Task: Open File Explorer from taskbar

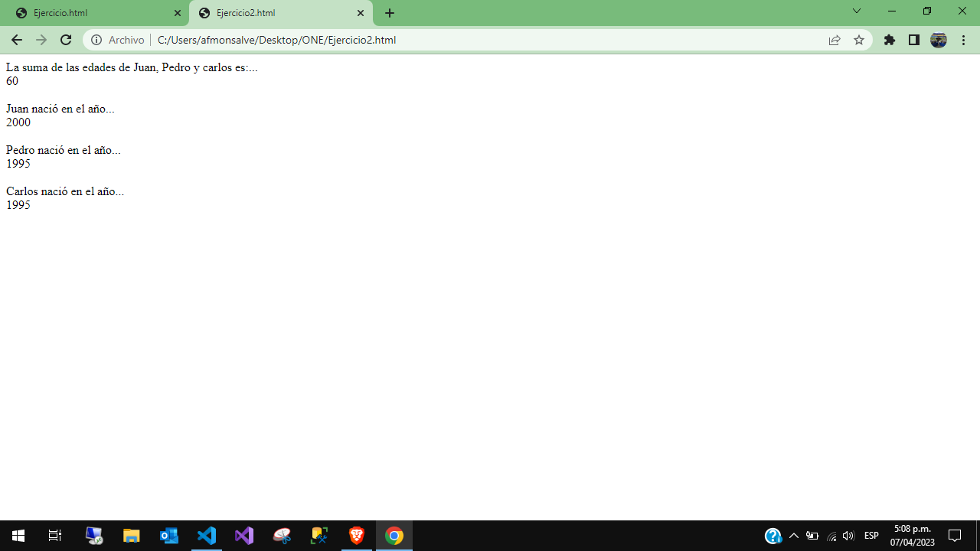Action: point(132,536)
